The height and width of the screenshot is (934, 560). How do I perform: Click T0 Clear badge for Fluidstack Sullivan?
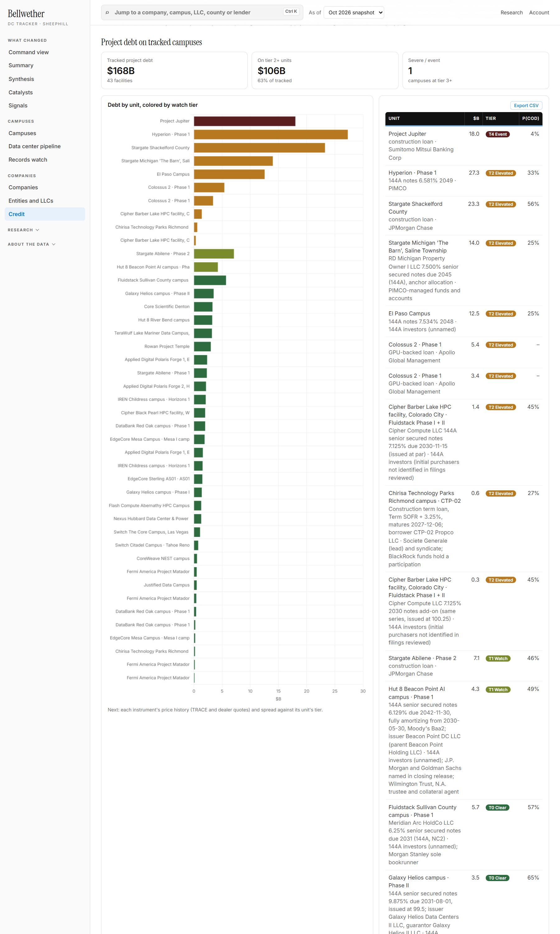coord(497,808)
